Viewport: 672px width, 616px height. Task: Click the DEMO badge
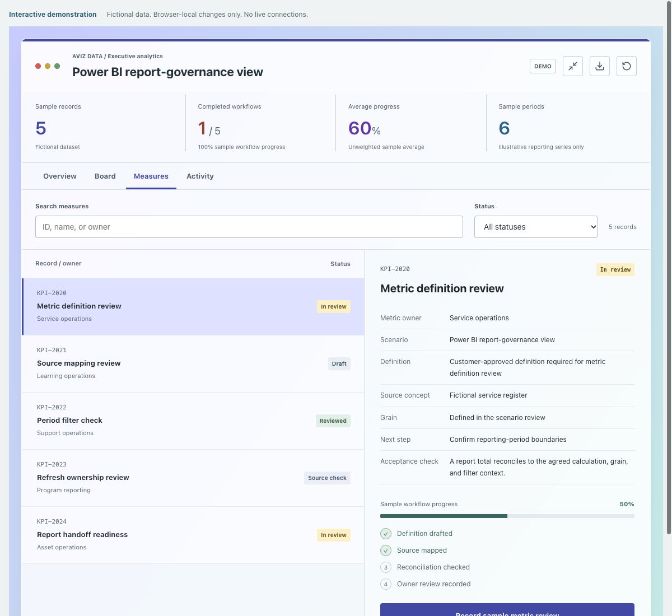pos(543,66)
